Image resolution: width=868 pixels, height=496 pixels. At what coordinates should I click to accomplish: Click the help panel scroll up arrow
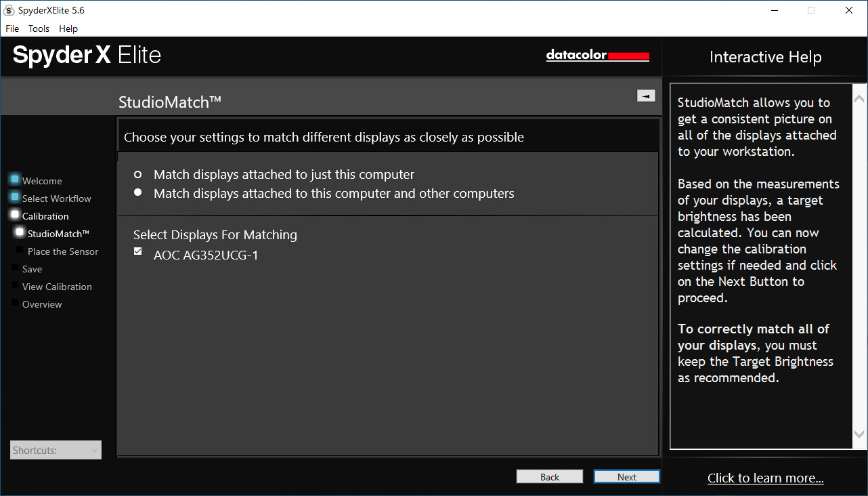860,99
